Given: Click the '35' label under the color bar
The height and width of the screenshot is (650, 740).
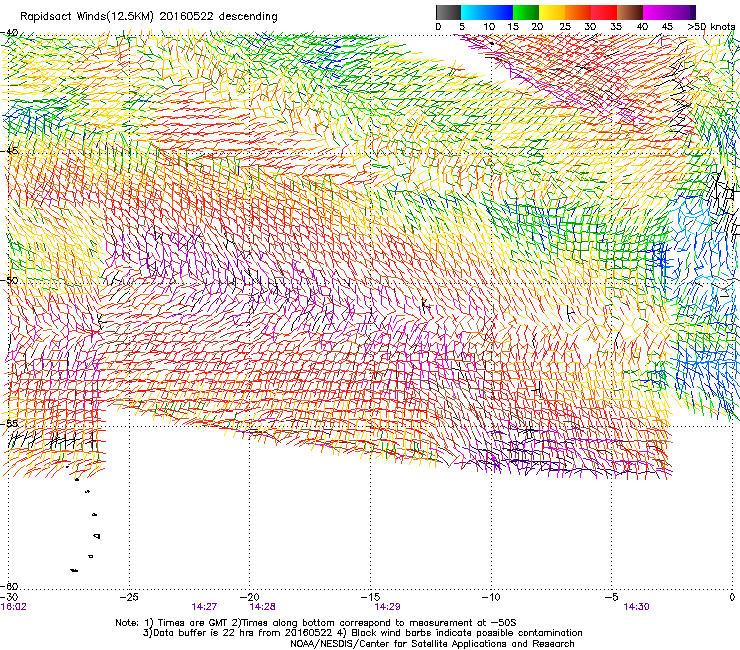Looking at the screenshot, I should coord(616,27).
